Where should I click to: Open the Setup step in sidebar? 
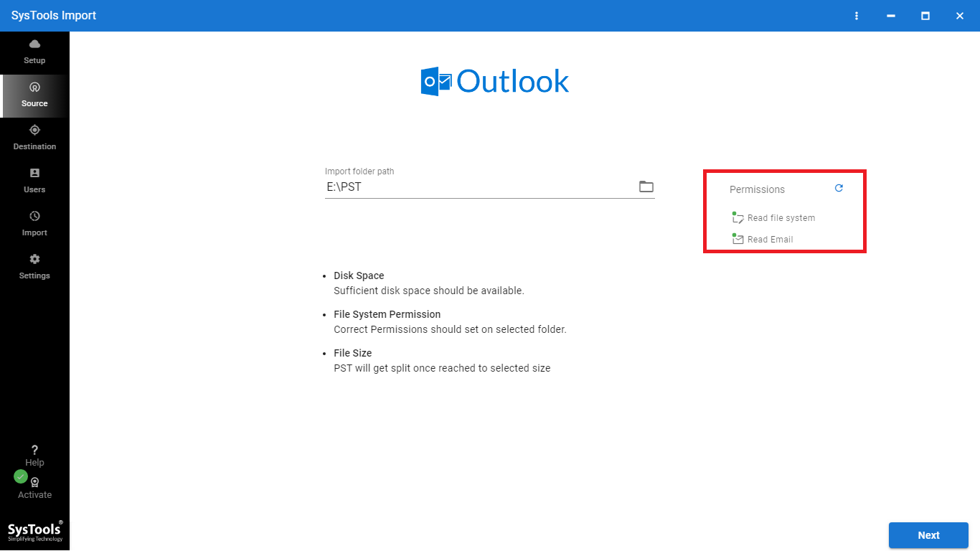point(34,52)
